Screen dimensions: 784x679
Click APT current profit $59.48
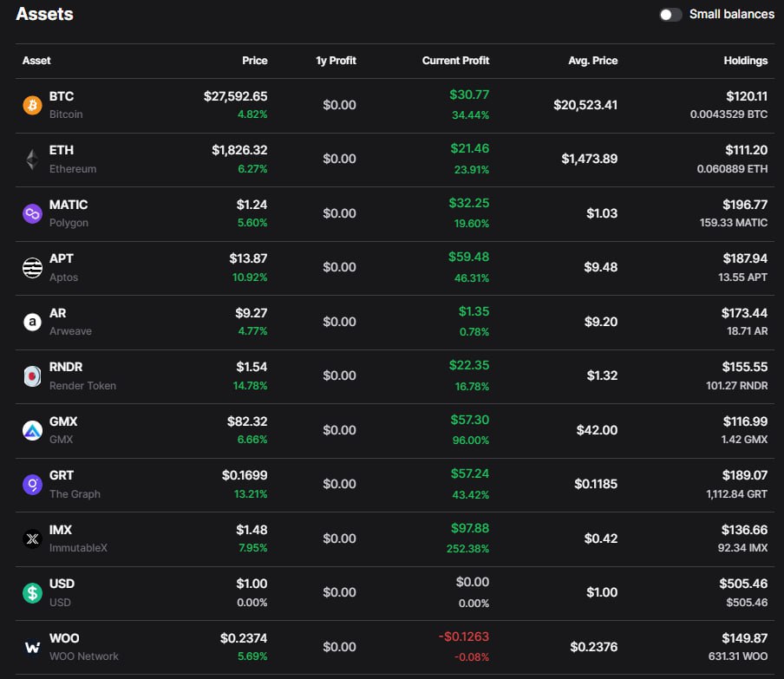(468, 257)
